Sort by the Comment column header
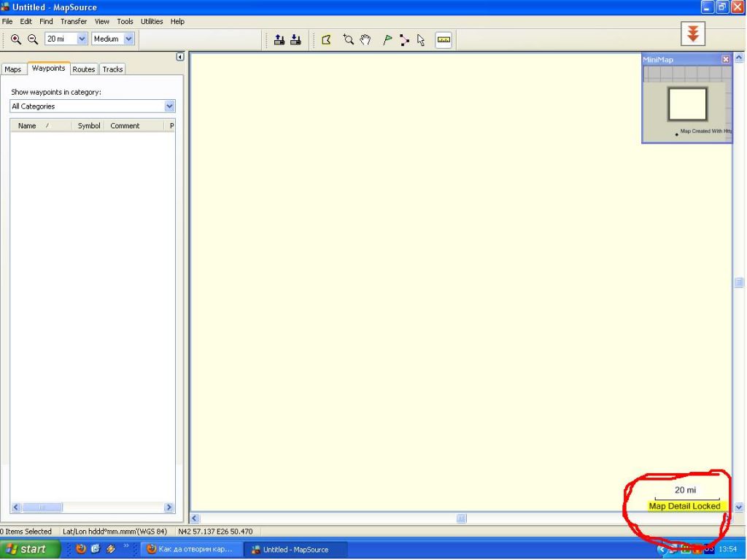 135,125
